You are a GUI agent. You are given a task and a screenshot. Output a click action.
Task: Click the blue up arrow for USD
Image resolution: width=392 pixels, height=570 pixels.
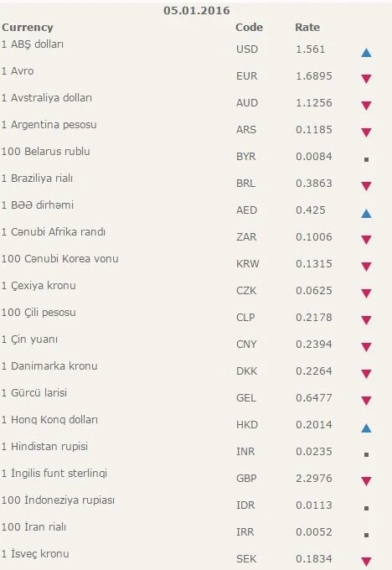tap(366, 53)
